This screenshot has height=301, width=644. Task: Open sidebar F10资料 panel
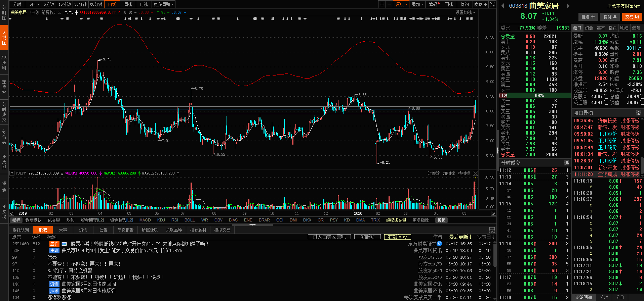(x=4, y=62)
